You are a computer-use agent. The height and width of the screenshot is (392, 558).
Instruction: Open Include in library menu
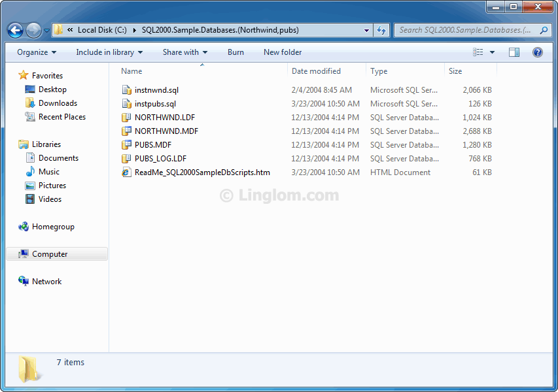109,52
